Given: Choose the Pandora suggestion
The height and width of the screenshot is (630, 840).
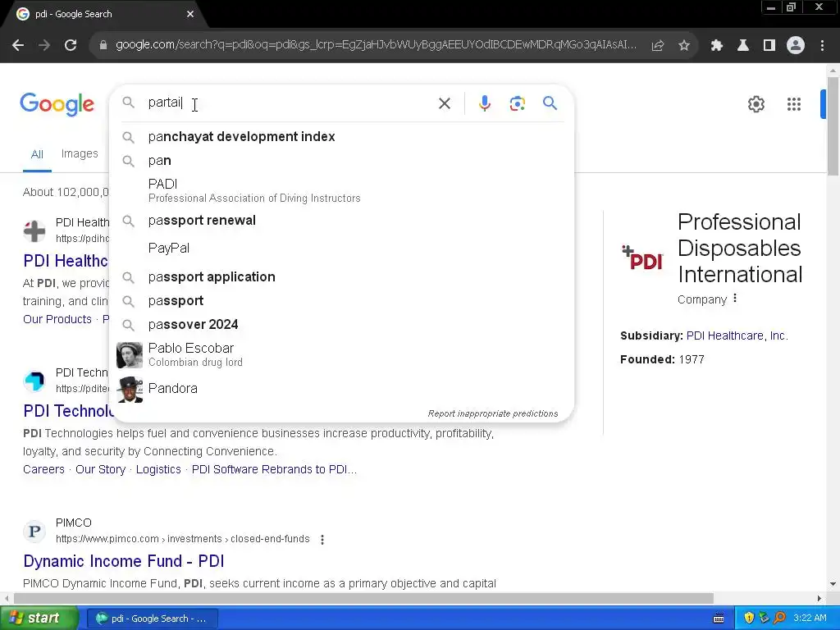Looking at the screenshot, I should (342, 389).
